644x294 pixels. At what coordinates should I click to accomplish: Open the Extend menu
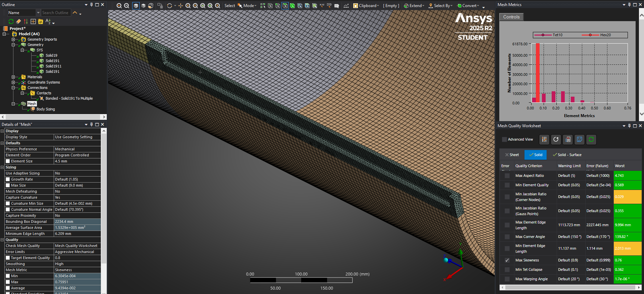414,6
